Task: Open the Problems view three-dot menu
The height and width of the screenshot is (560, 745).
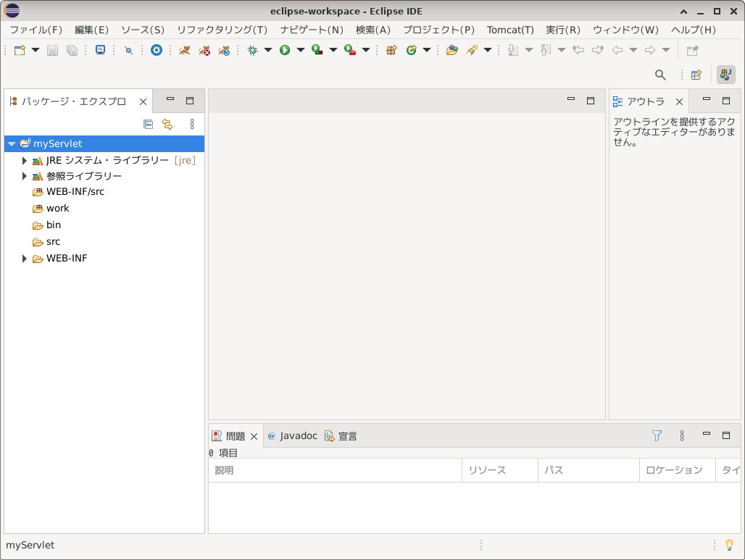Action: tap(682, 435)
